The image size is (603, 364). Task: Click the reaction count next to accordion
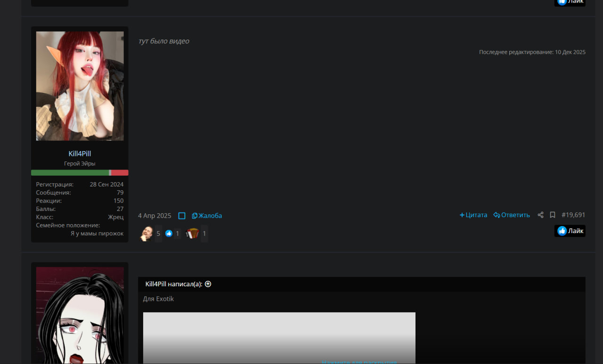[204, 234]
